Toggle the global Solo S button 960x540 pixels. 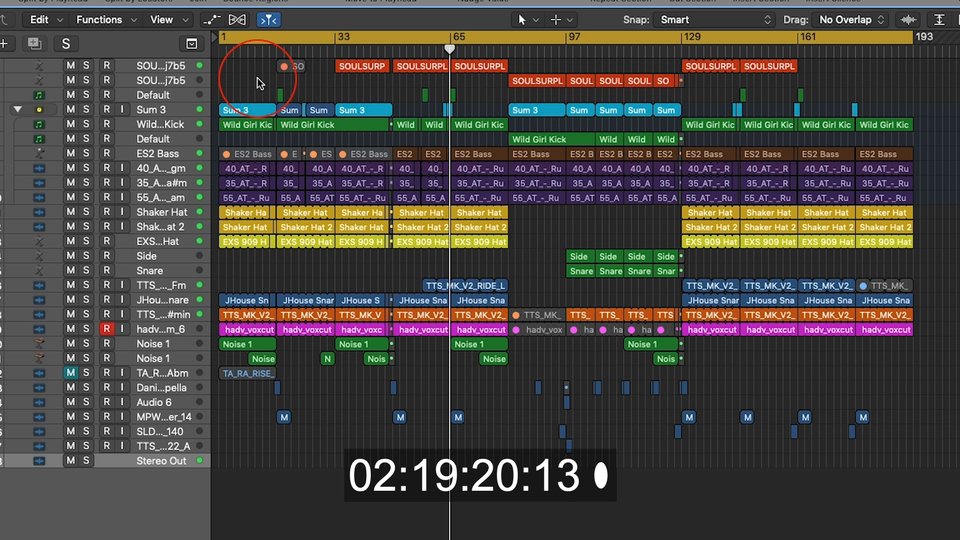tap(66, 43)
